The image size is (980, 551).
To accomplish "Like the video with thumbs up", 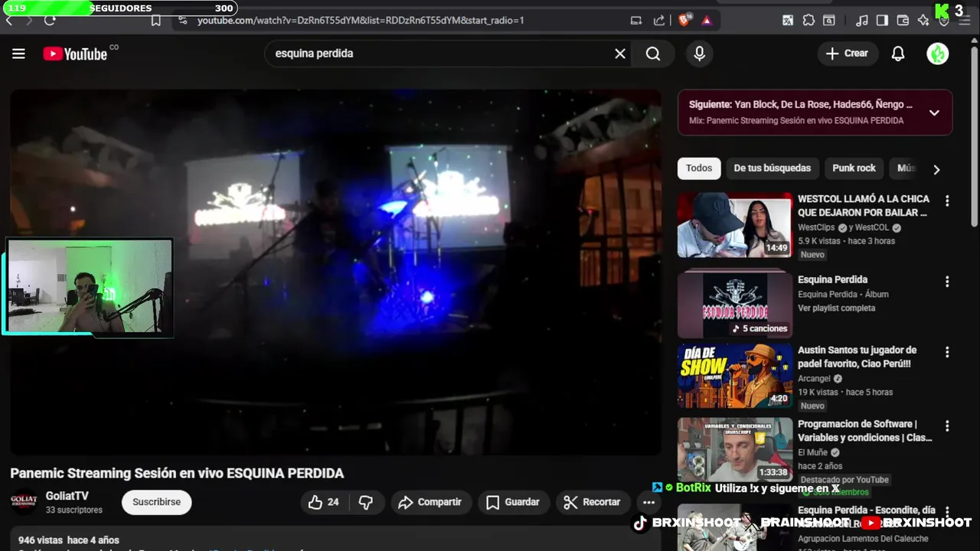I will [x=325, y=502].
